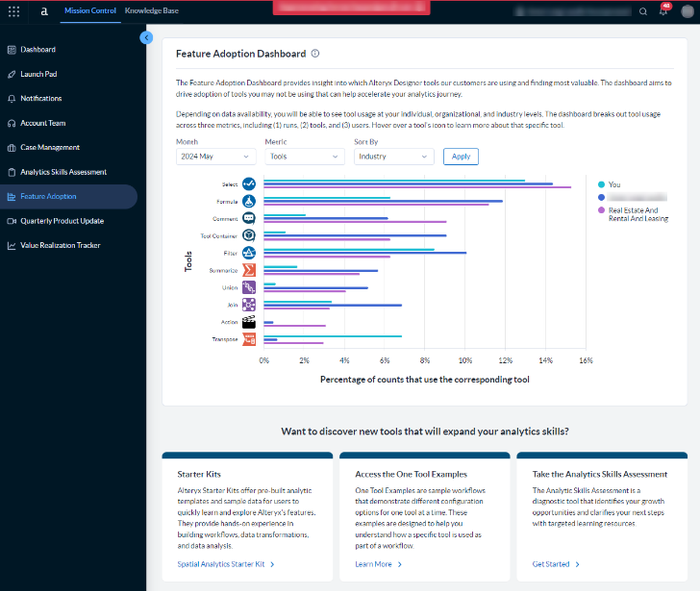Open the app launcher grid icon
700x591 pixels.
pos(14,11)
